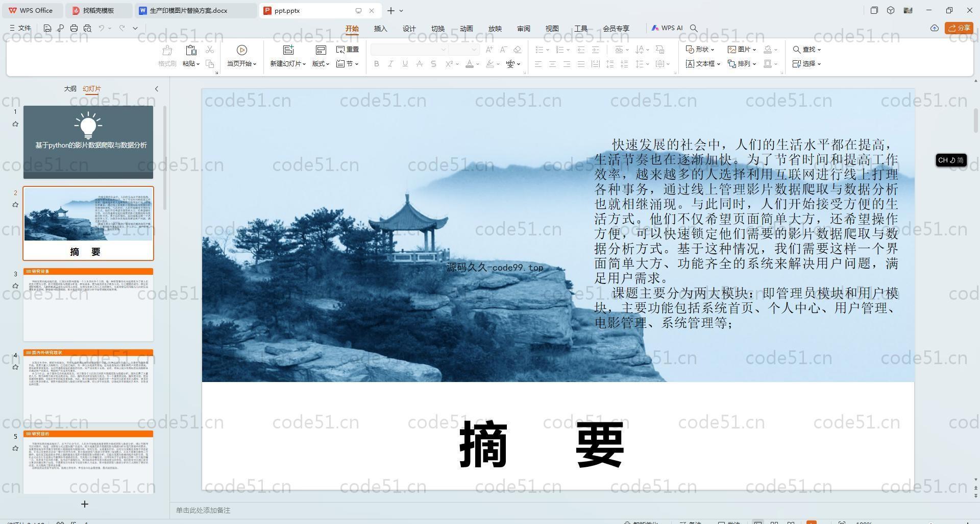Click the notes field 单击此处添加备注

click(203, 510)
